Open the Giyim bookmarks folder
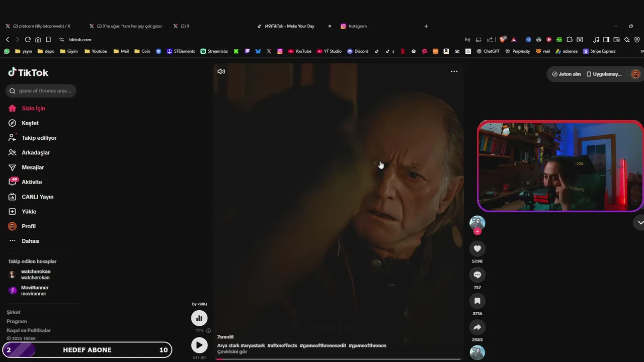The height and width of the screenshot is (362, 644). pyautogui.click(x=69, y=51)
